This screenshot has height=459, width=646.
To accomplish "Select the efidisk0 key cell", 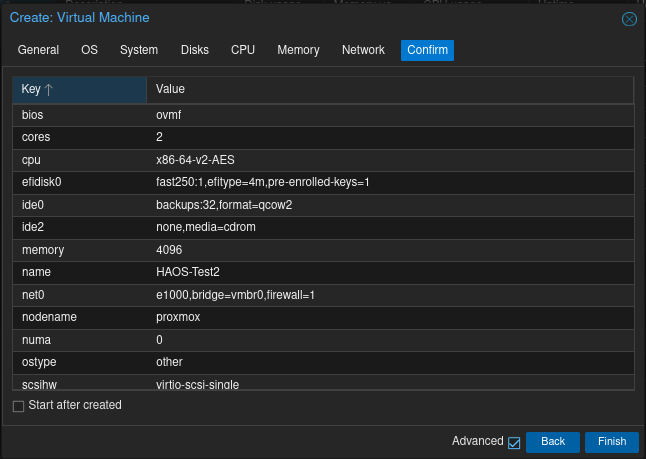I will point(80,182).
